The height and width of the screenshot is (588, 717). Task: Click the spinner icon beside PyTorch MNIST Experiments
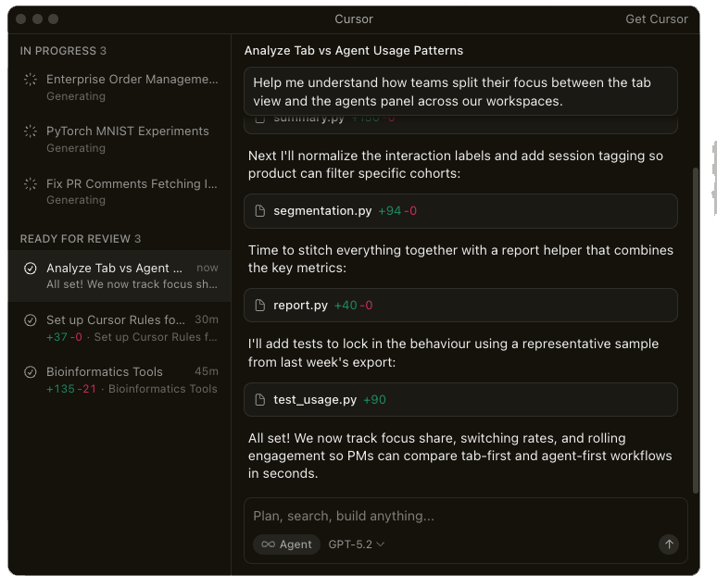click(x=31, y=131)
